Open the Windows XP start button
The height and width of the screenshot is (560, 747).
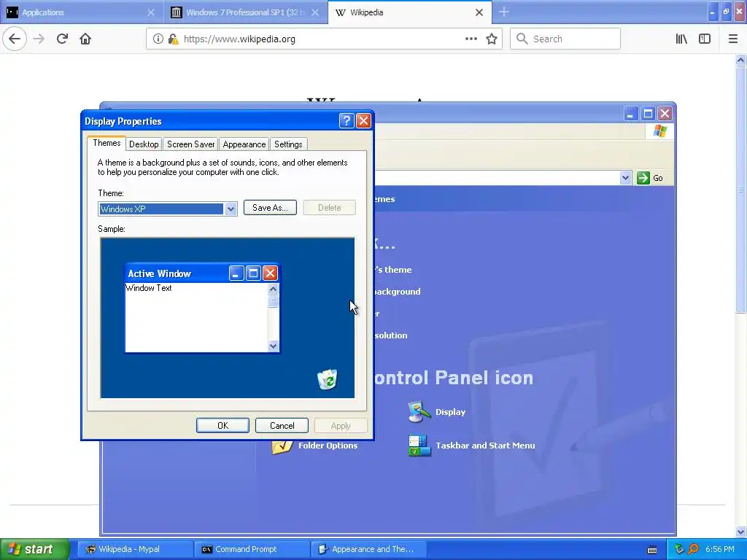tap(35, 549)
